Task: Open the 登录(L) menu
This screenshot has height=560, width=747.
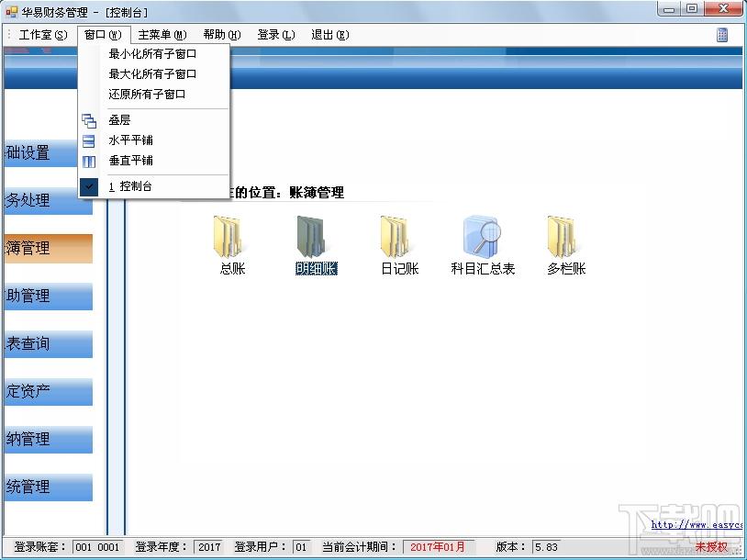Action: (x=276, y=35)
